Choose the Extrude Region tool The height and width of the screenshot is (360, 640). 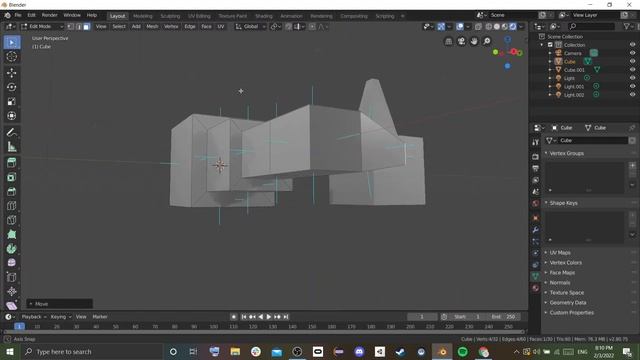point(12,162)
